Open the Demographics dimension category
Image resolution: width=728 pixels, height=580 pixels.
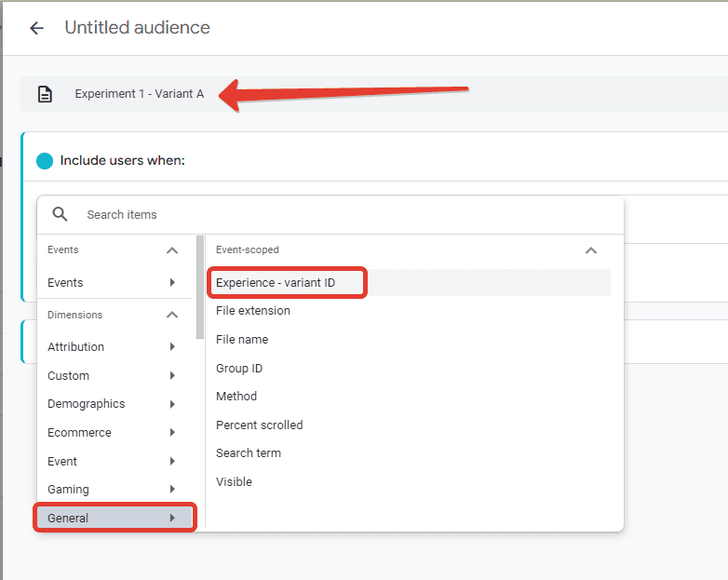pyautogui.click(x=114, y=404)
